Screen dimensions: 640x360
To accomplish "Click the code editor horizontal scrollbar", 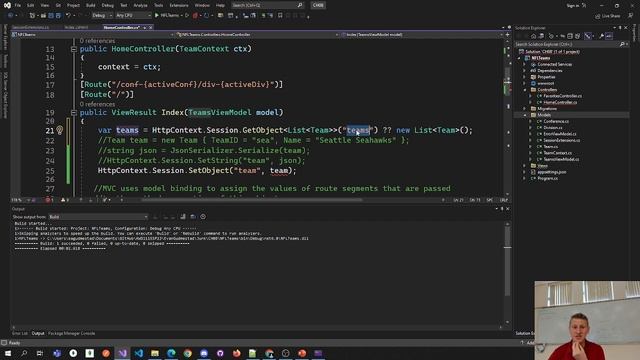I will pos(252,200).
